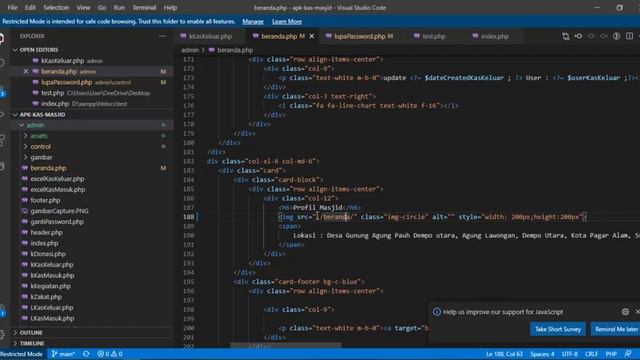Click Take Short Survey button

pyautogui.click(x=558, y=329)
